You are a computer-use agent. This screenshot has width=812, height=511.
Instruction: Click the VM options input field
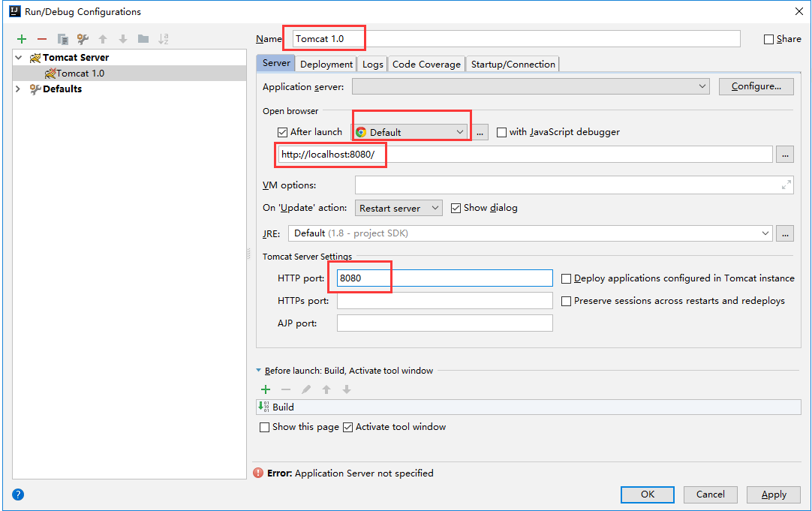tap(574, 185)
